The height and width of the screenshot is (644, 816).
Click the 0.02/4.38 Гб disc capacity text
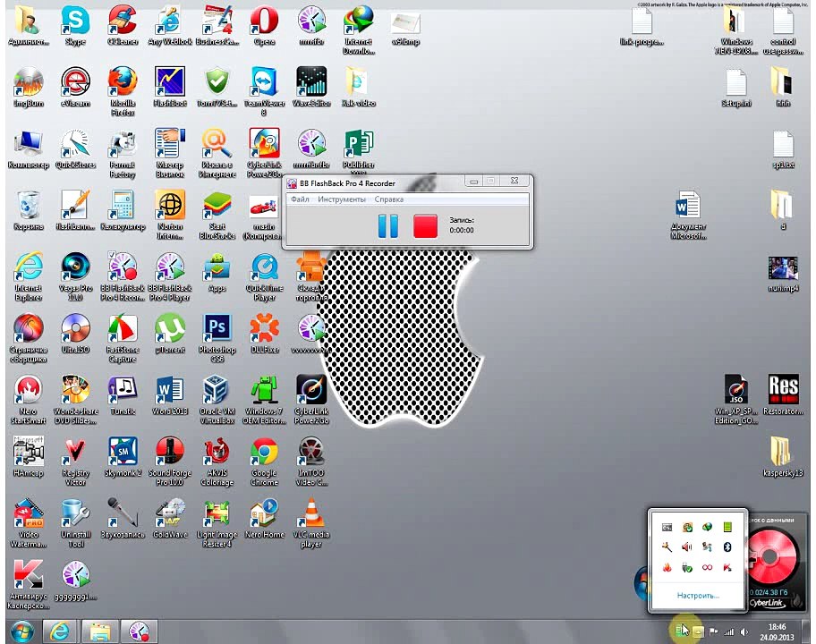point(769,592)
